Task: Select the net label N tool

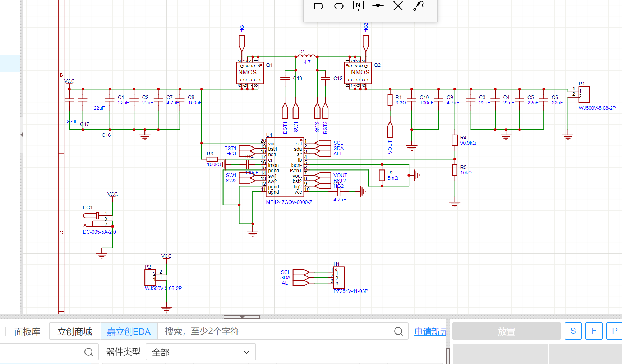Action: click(x=358, y=6)
